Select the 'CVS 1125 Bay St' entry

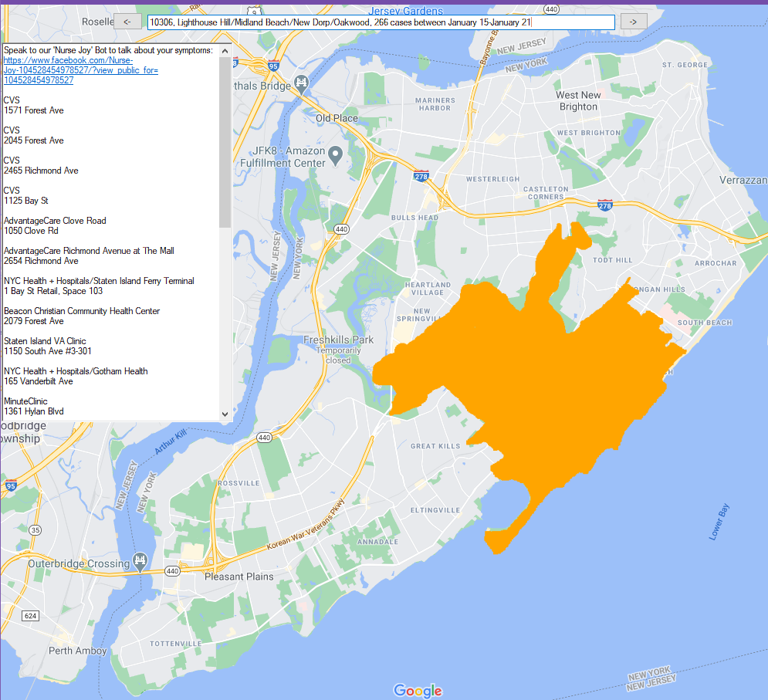[26, 195]
